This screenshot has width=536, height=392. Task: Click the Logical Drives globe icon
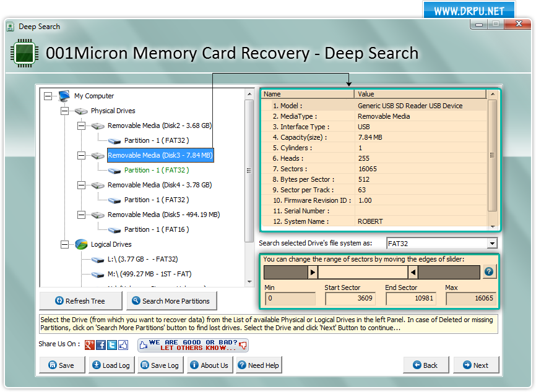pos(81,244)
